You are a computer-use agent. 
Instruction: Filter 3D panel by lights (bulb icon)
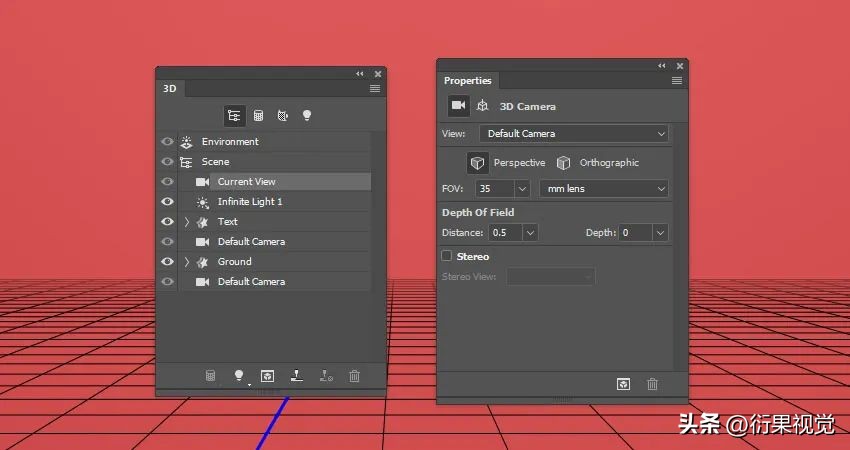tap(307, 115)
